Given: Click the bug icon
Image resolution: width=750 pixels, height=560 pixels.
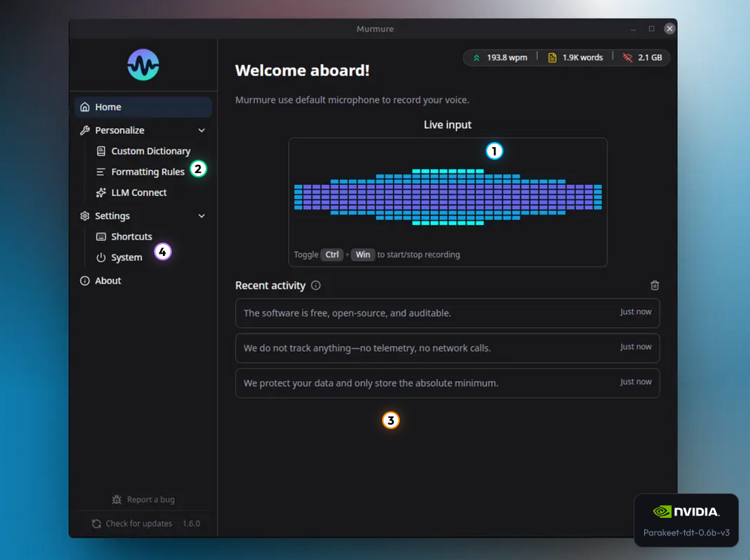Looking at the screenshot, I should tap(117, 499).
